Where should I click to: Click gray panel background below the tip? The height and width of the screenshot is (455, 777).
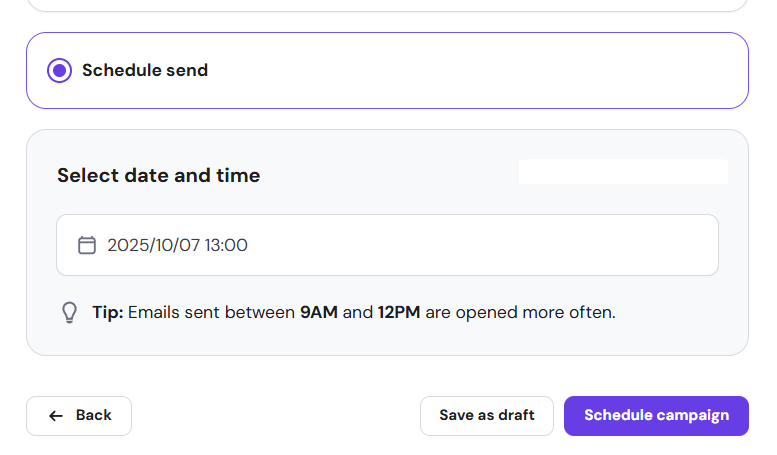pyautogui.click(x=387, y=341)
